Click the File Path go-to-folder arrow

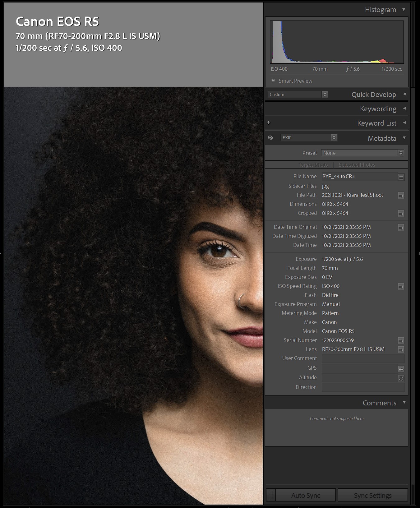401,195
